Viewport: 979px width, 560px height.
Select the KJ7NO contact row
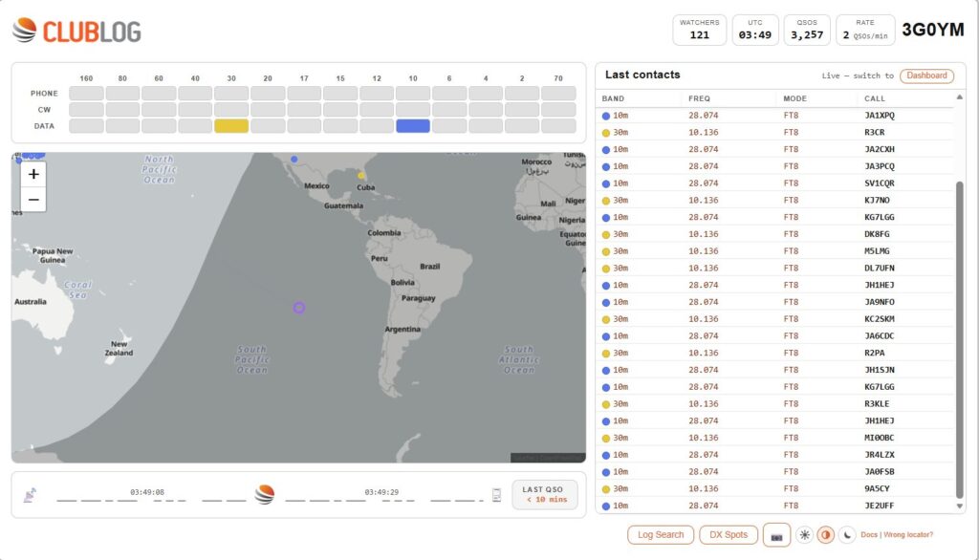point(774,201)
